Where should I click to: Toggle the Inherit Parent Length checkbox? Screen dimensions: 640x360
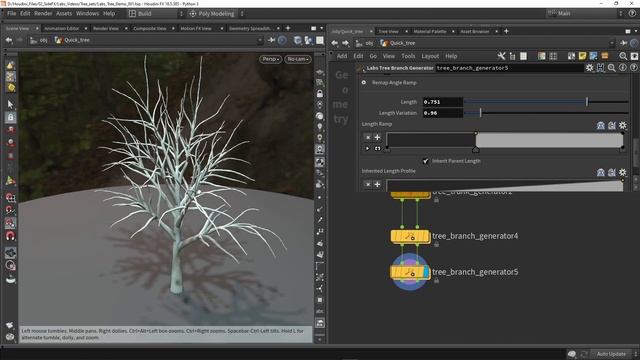(425, 161)
